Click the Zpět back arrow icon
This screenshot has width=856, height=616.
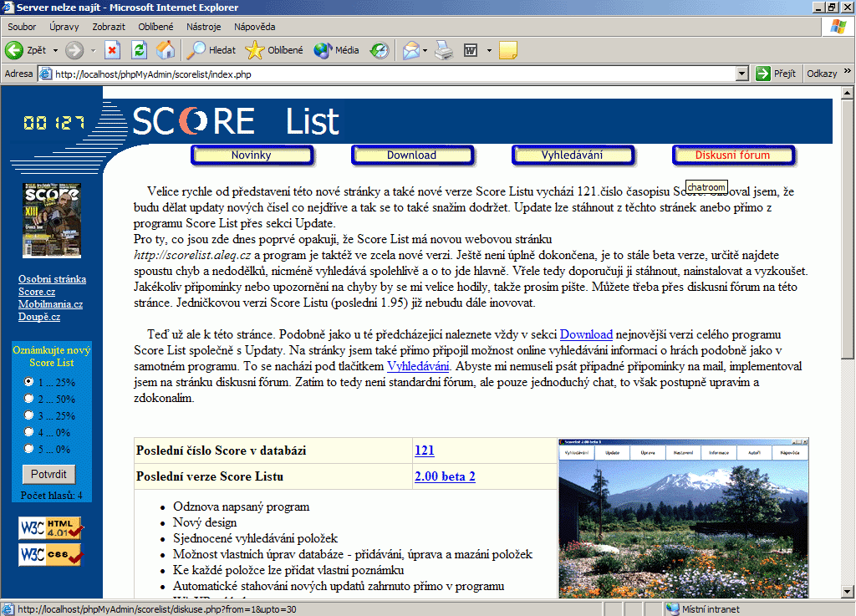pos(14,50)
